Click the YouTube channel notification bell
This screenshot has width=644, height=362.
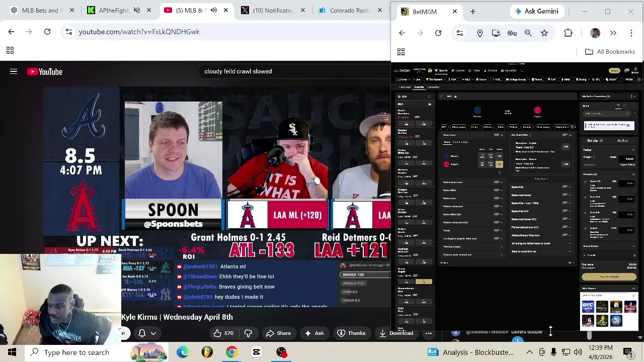[142, 333]
